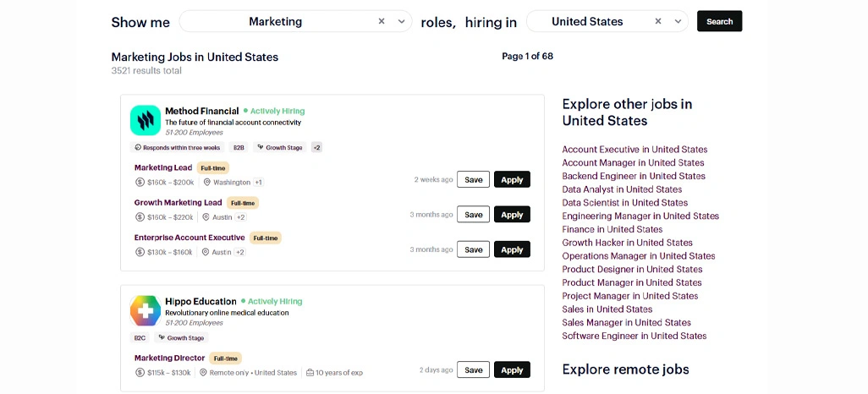Open the Marketing Director job title
Viewport: 868px width, 394px height.
coord(169,358)
